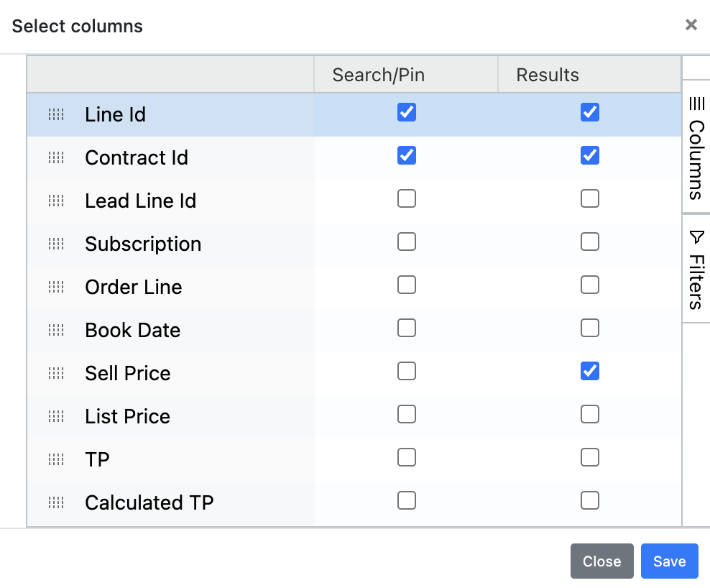Screen dimensions: 710x588
Task: Uncheck Line Id Search/Pin checkbox
Action: [x=407, y=112]
